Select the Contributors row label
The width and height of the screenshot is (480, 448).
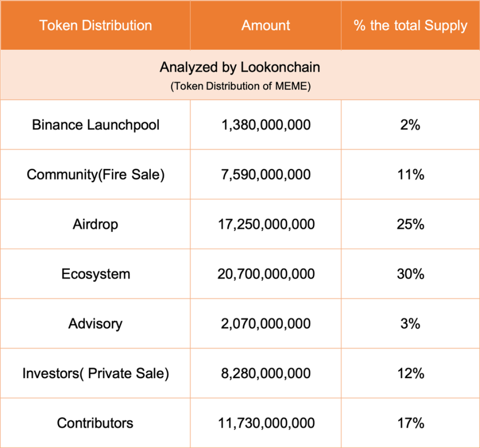click(96, 423)
